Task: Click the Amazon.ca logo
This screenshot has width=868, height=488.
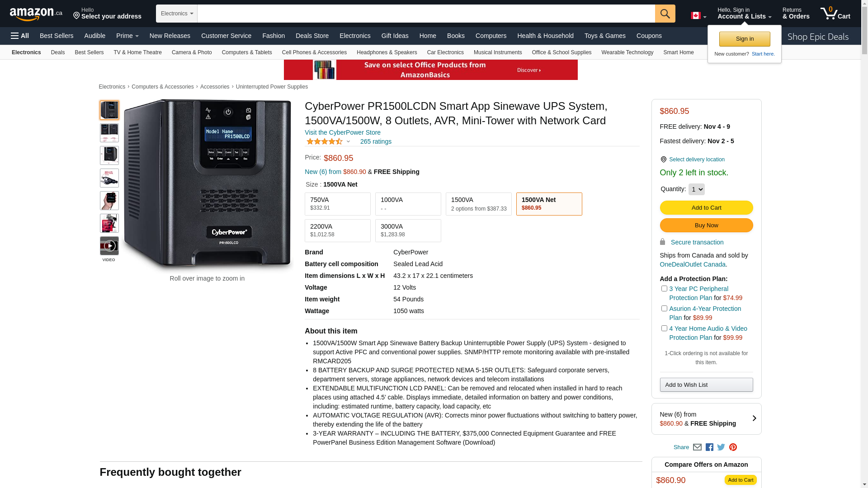Action: (x=36, y=14)
